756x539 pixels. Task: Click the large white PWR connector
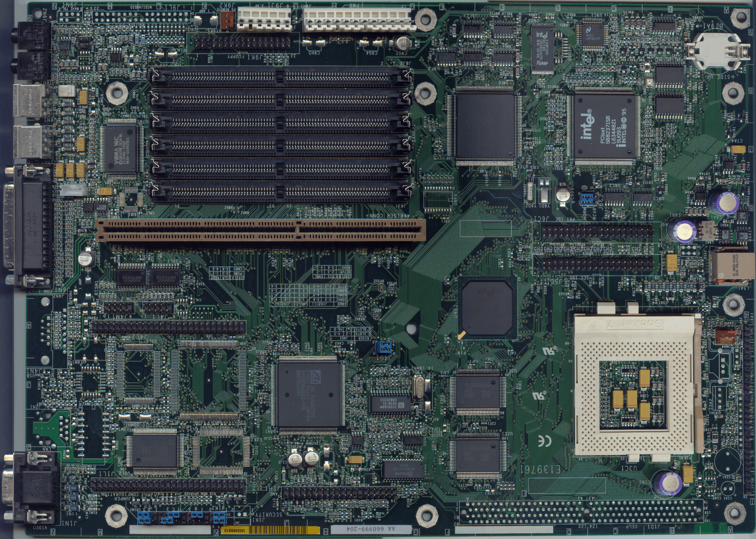pyautogui.click(x=359, y=20)
